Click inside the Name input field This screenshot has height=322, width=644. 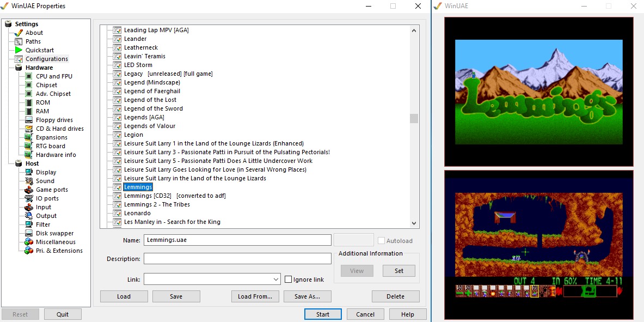(237, 240)
